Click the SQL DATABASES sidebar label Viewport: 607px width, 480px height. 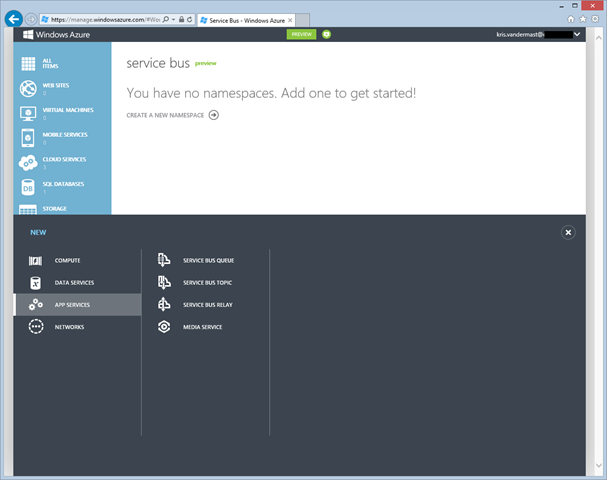pos(63,184)
